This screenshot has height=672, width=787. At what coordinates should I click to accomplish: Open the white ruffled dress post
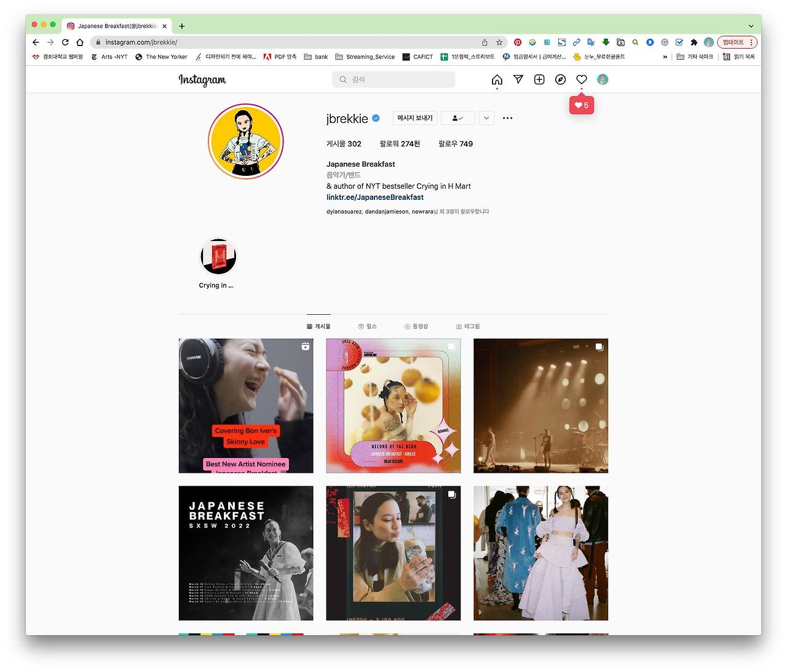[x=540, y=553]
